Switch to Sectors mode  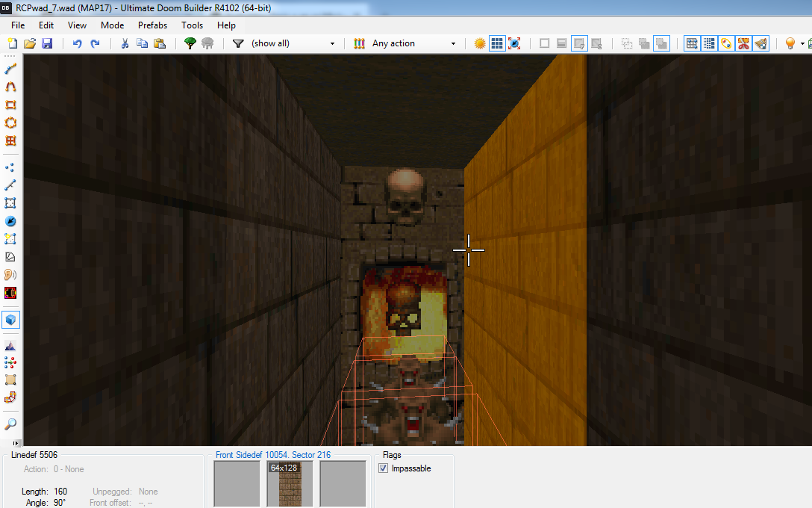point(10,203)
